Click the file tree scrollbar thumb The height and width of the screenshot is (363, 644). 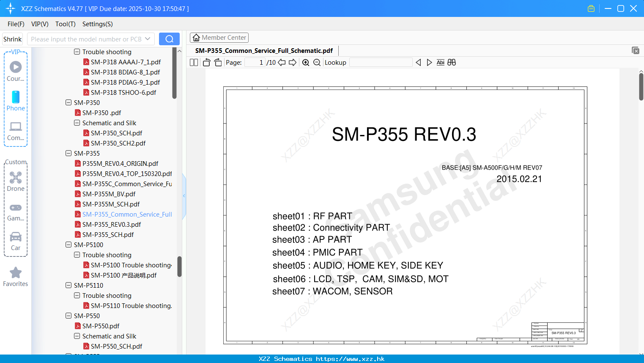tap(179, 267)
